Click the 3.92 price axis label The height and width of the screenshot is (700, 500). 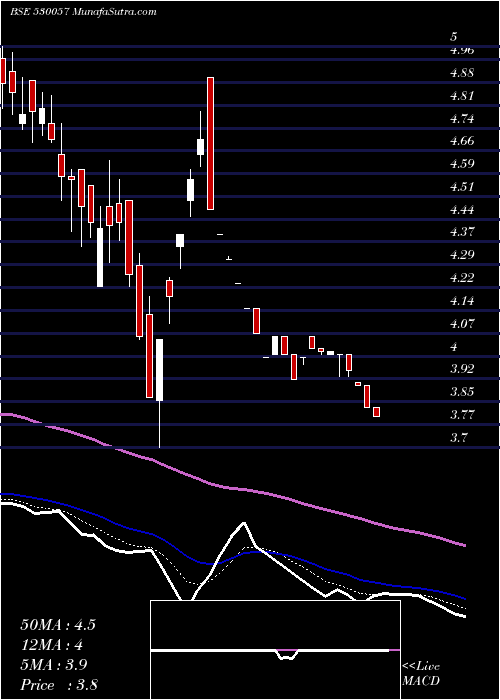pyautogui.click(x=462, y=369)
